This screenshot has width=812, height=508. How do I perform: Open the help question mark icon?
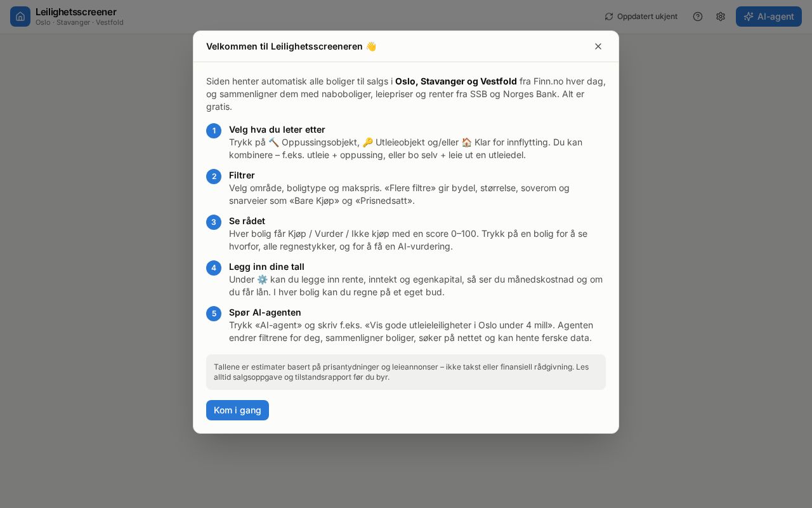(x=698, y=17)
